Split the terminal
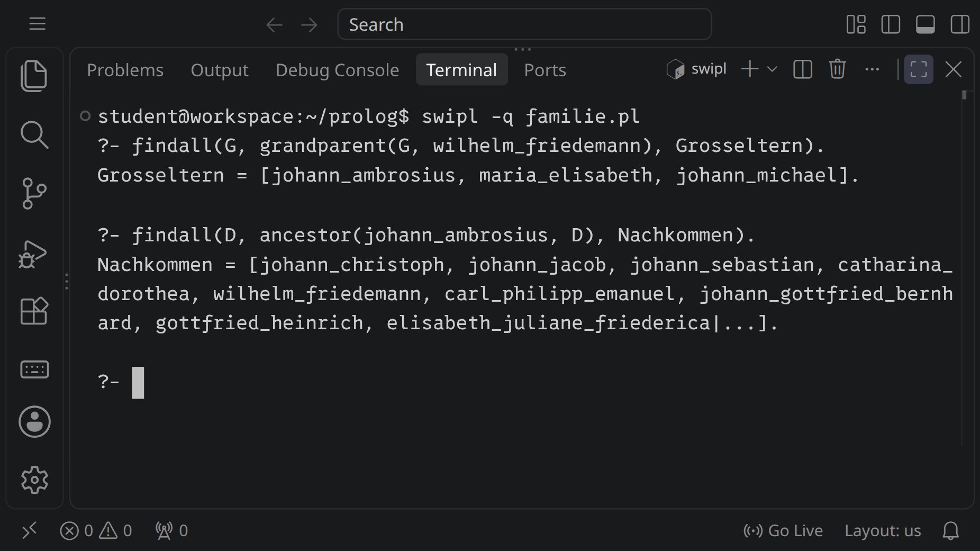 (803, 69)
